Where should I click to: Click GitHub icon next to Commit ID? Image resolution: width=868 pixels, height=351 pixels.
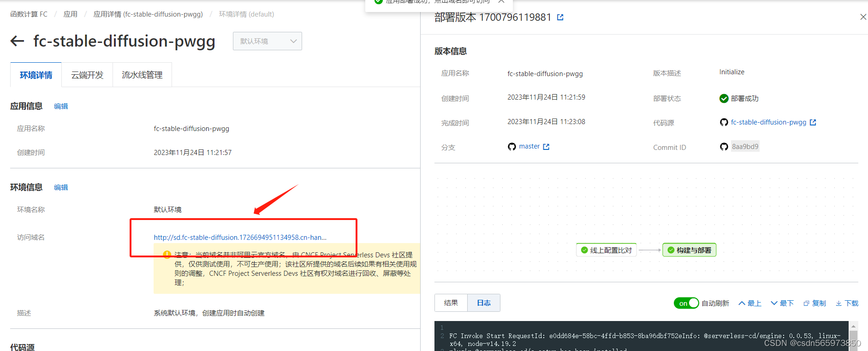click(x=724, y=147)
